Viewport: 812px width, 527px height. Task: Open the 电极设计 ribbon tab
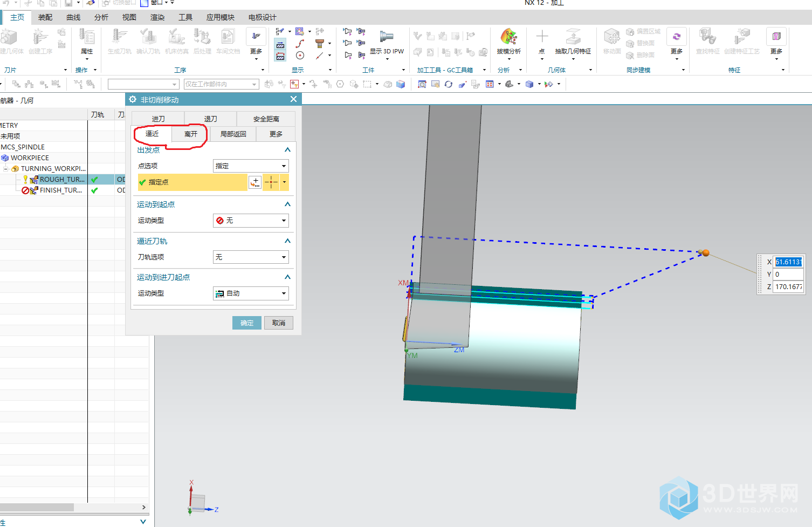262,17
